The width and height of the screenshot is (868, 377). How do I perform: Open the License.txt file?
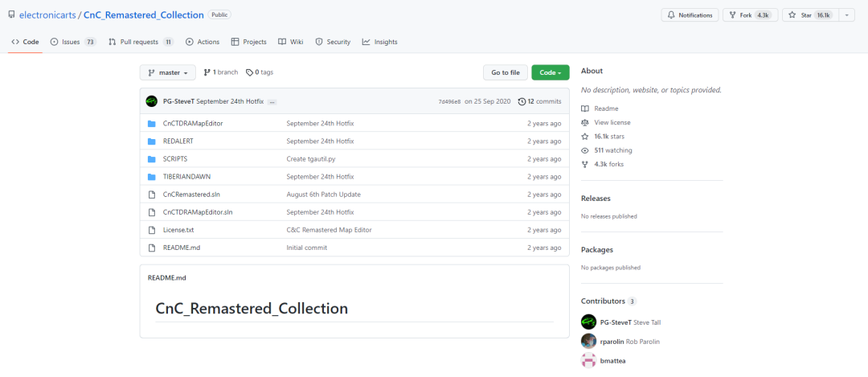[178, 230]
